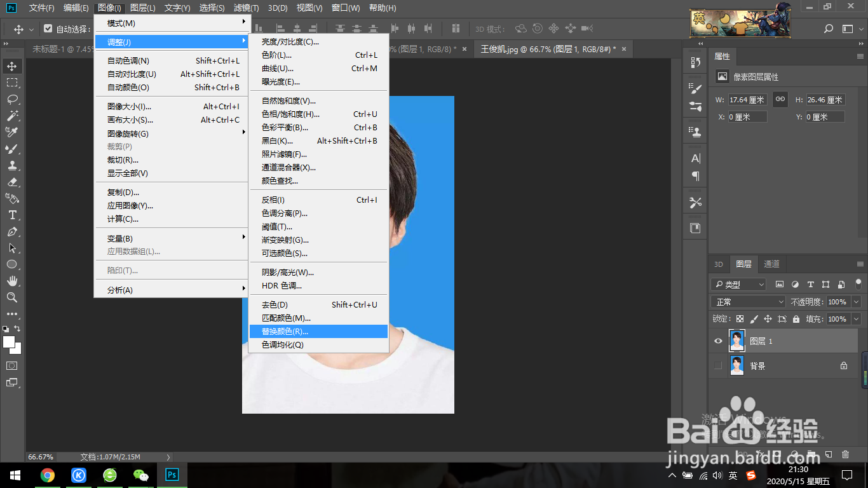Select the Eraser tool
Viewport: 868px width, 488px height.
coord(12,182)
